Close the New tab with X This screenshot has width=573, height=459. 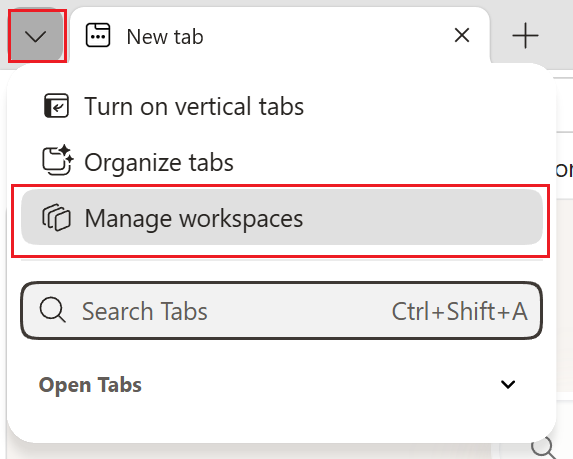pos(462,35)
